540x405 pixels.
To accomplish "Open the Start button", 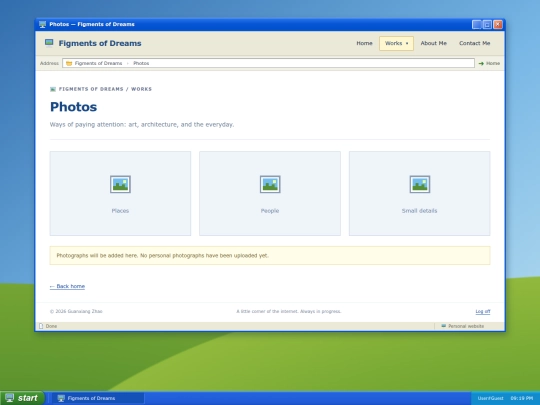I will tap(22, 398).
